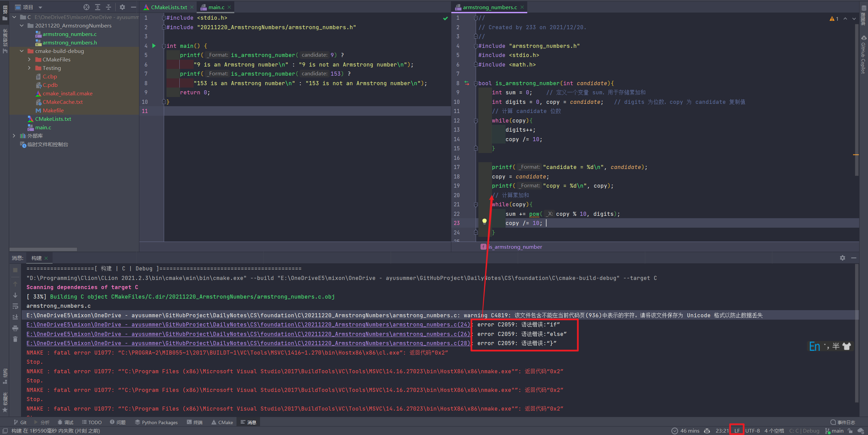Go to previous highlighted problem arrow
868x435 pixels.
point(845,19)
